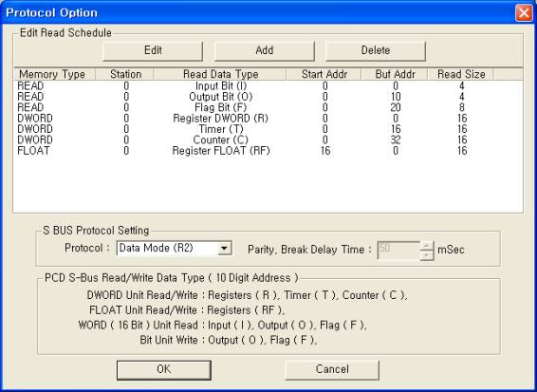Viewport: 537px width, 392px height.
Task: Click the Delete schedule button
Action: point(376,50)
